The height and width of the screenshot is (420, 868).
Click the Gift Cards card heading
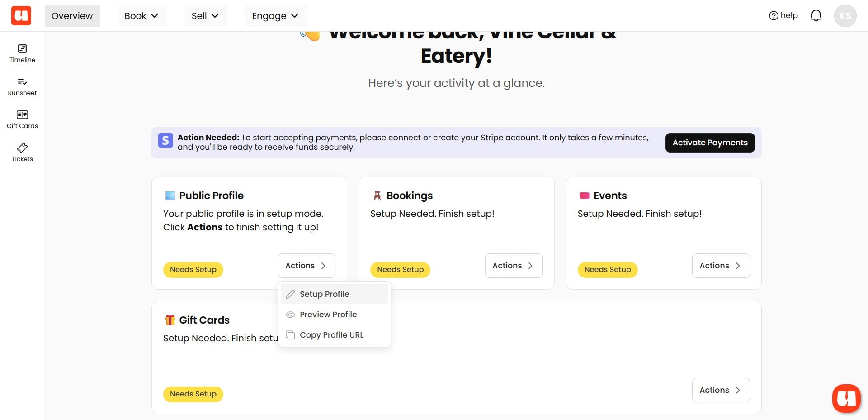(204, 320)
